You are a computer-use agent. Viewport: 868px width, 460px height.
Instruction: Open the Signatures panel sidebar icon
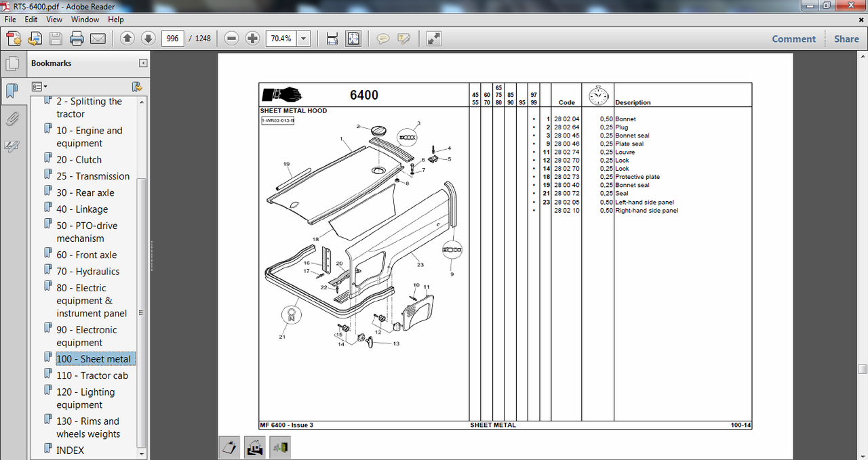click(12, 145)
